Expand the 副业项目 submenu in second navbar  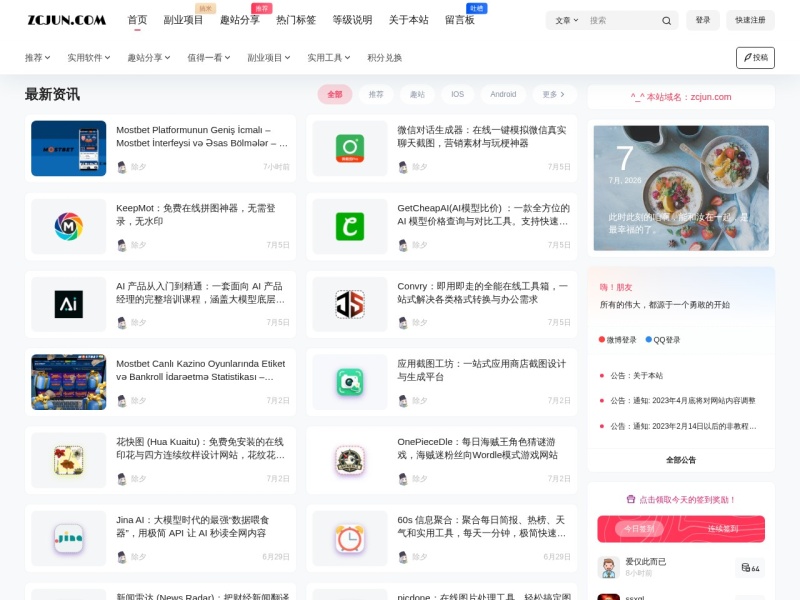269,58
